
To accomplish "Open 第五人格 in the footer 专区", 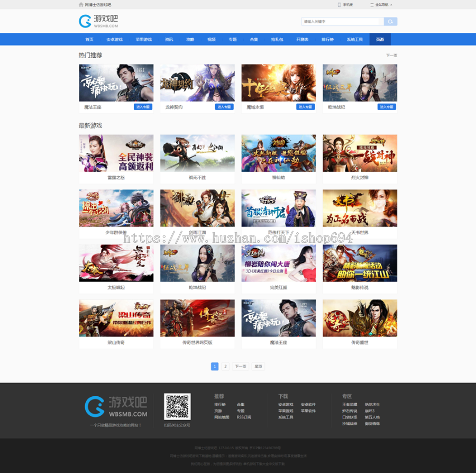I will coord(372,417).
